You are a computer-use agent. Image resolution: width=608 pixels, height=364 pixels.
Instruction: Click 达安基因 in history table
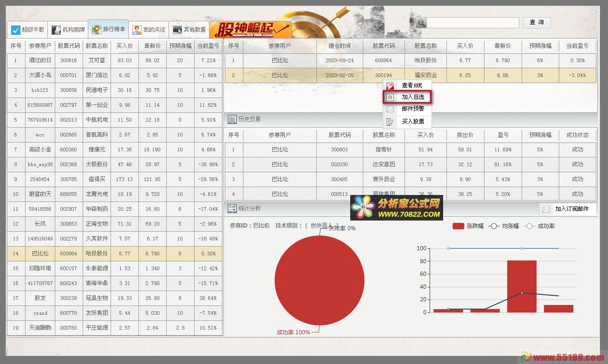point(384,164)
